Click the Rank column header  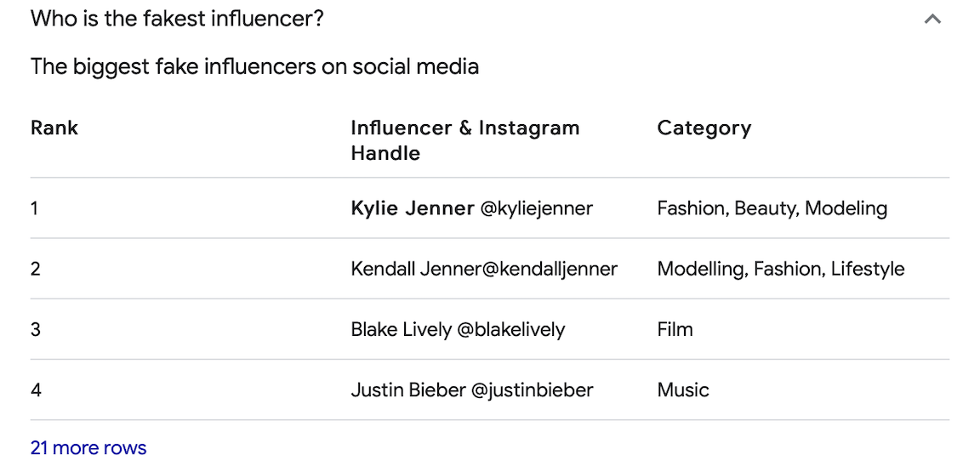click(54, 128)
